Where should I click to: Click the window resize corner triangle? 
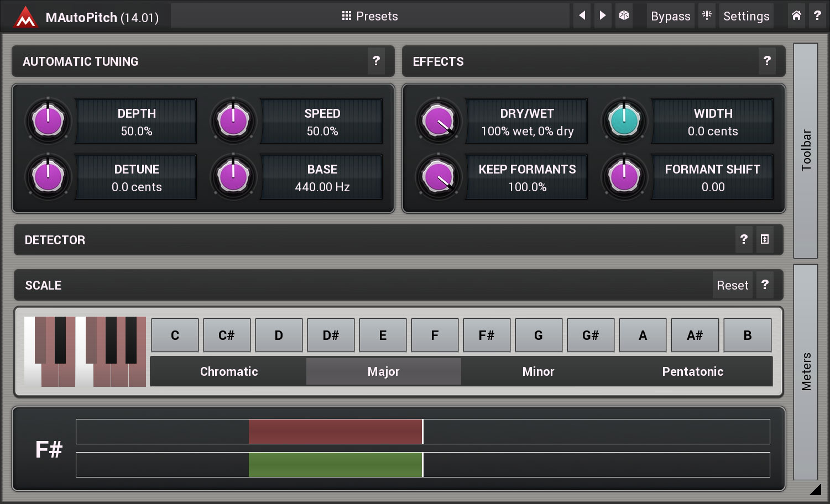pos(816,489)
